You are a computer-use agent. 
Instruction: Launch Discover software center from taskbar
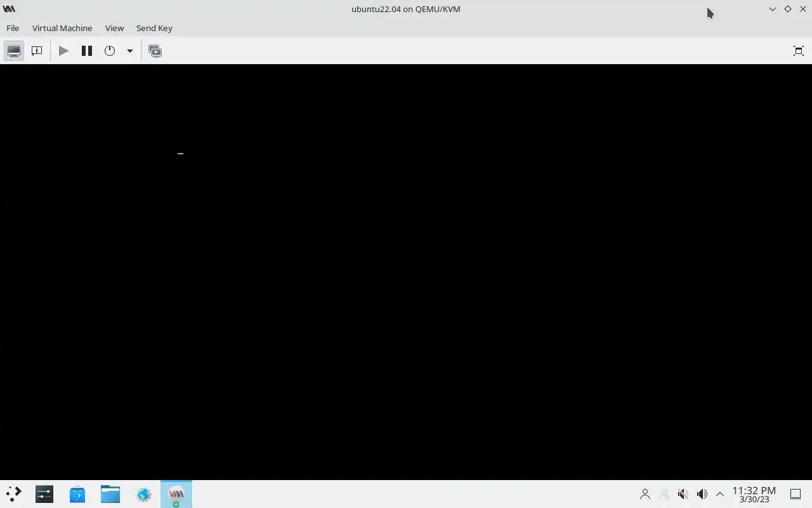pyautogui.click(x=77, y=494)
